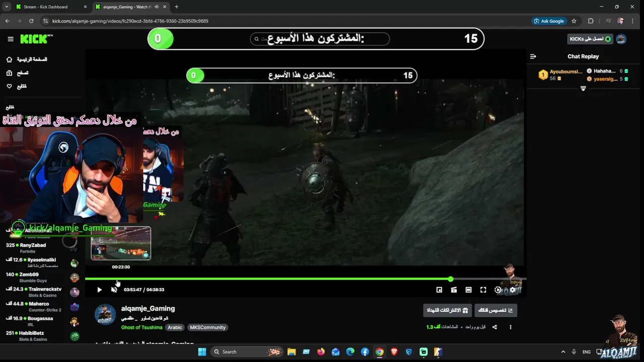Click the tray microphone icon
644x362 pixels.
[x=574, y=352]
